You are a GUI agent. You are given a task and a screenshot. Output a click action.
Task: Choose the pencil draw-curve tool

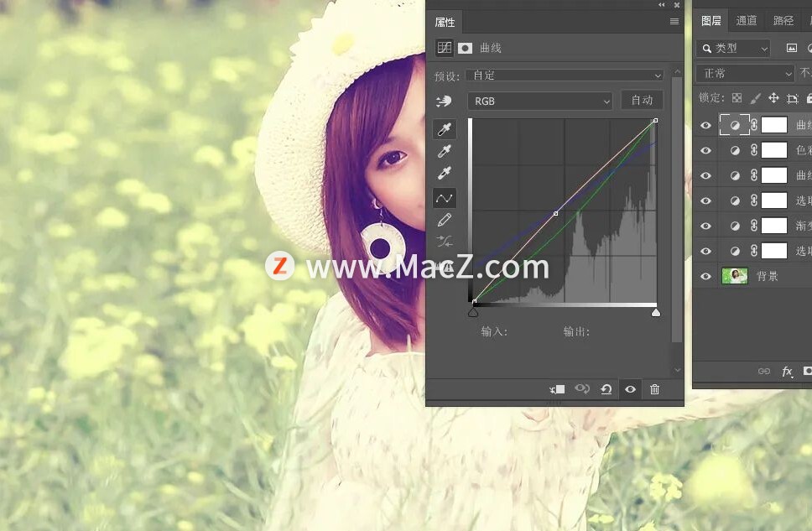point(445,220)
